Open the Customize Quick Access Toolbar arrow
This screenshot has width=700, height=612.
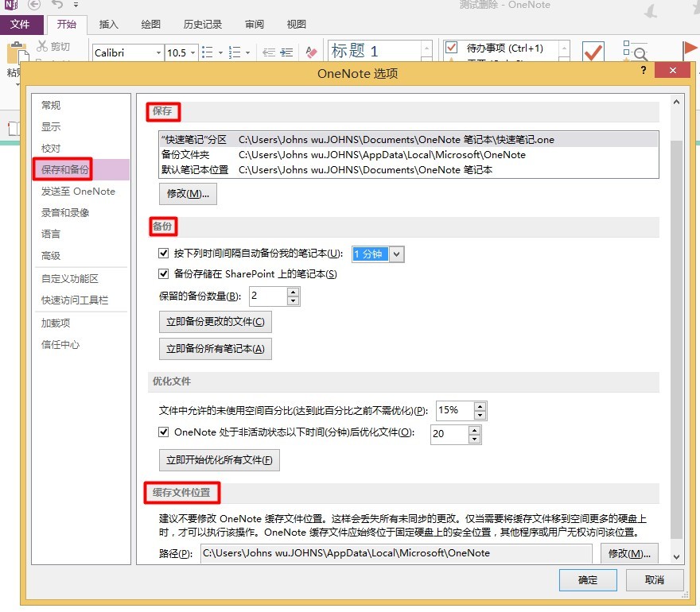pyautogui.click(x=76, y=5)
